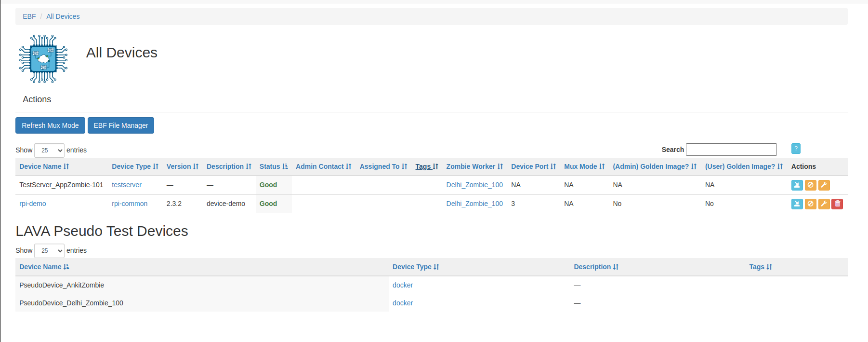Viewport: 868px width, 342px height.
Task: Sort LAVA pseudo devices by Device Type
Action: tap(416, 267)
